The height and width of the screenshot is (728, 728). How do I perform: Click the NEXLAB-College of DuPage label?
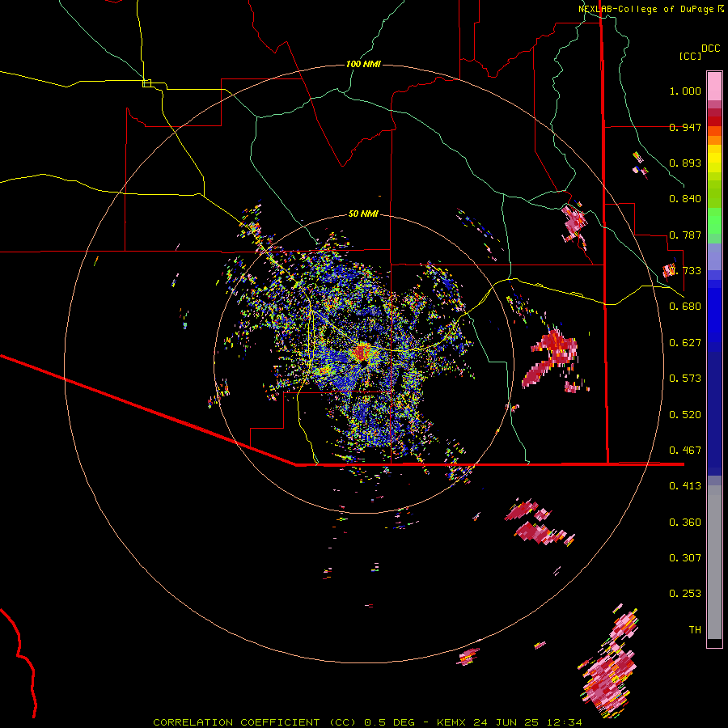pyautogui.click(x=650, y=9)
